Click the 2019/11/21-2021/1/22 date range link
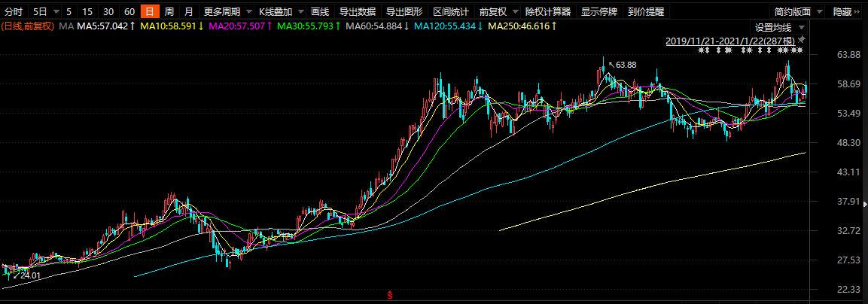The image size is (868, 304). tap(731, 41)
